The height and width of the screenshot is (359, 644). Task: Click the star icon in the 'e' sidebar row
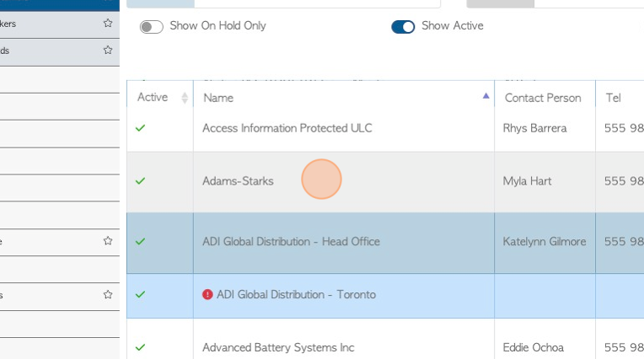click(x=108, y=241)
